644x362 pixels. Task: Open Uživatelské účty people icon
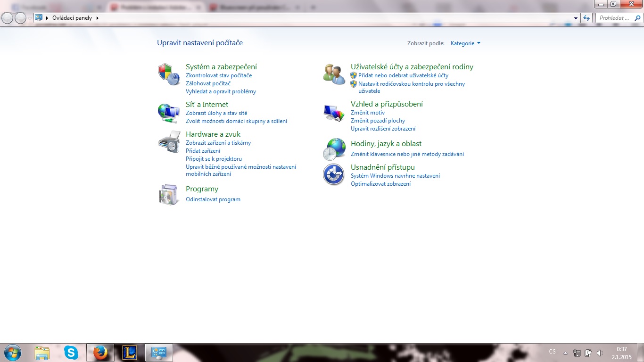pos(334,74)
